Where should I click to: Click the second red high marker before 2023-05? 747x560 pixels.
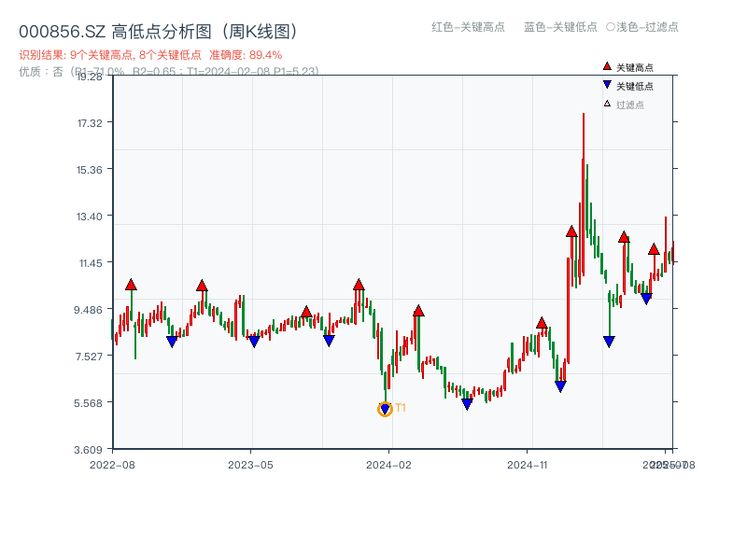(x=202, y=286)
